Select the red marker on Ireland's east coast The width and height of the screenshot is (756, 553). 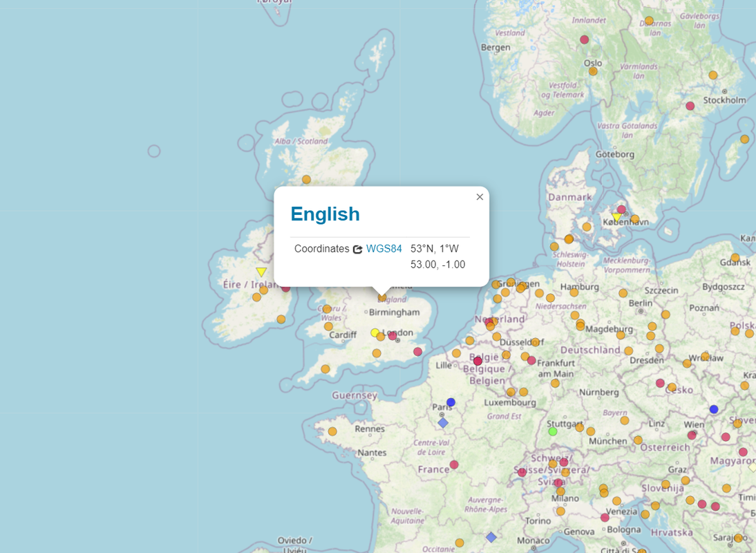286,288
